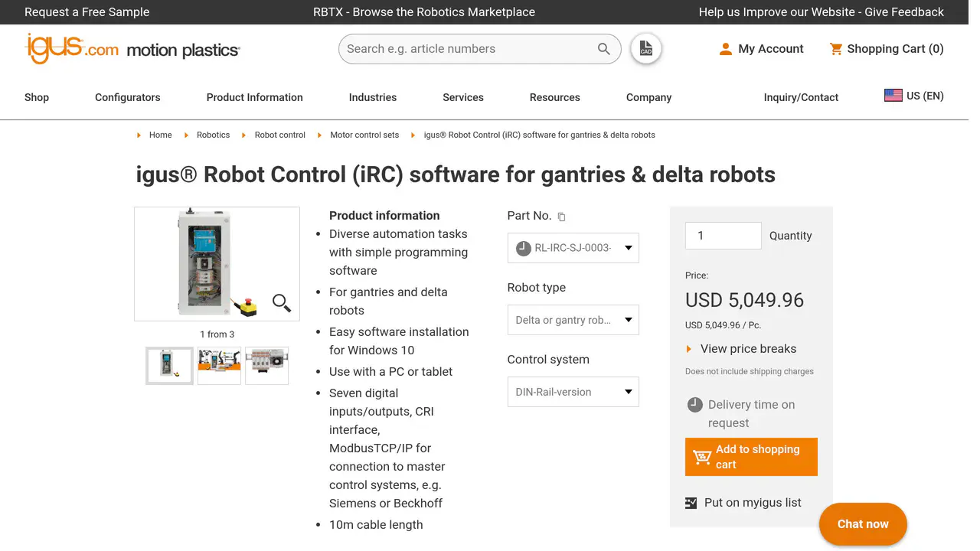Viewport: 980px width, 551px height.
Task: Select the first product thumbnail
Action: point(169,366)
